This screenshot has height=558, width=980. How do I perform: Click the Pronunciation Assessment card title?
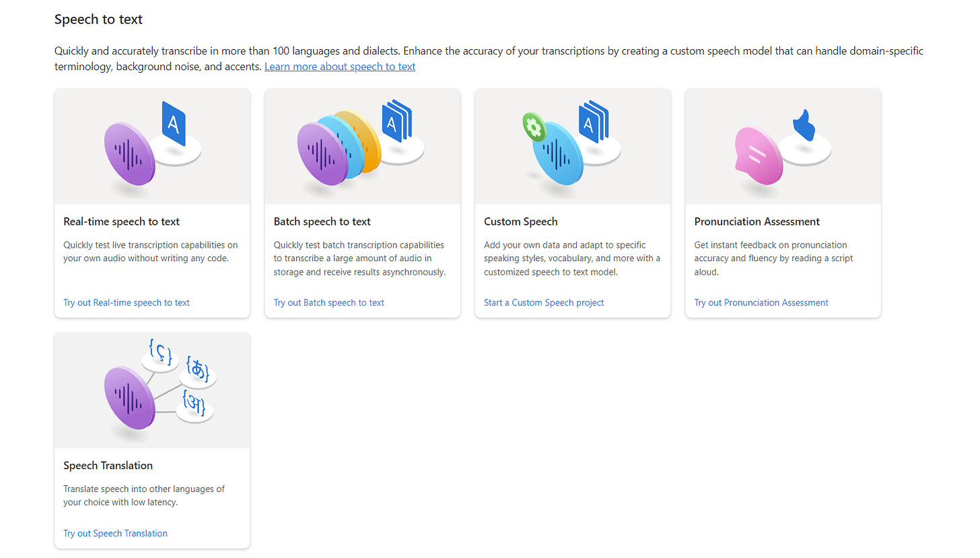[757, 221]
